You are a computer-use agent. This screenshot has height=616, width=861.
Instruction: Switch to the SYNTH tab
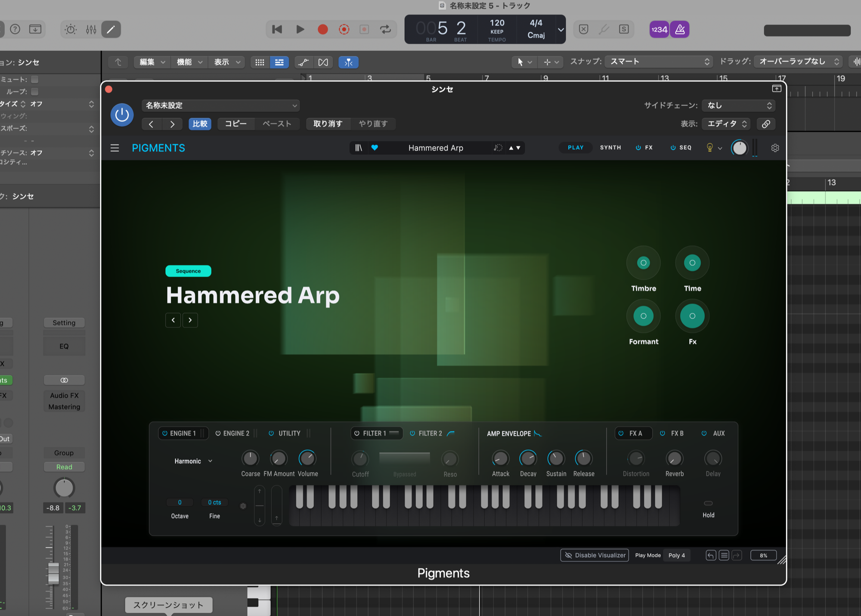click(610, 148)
